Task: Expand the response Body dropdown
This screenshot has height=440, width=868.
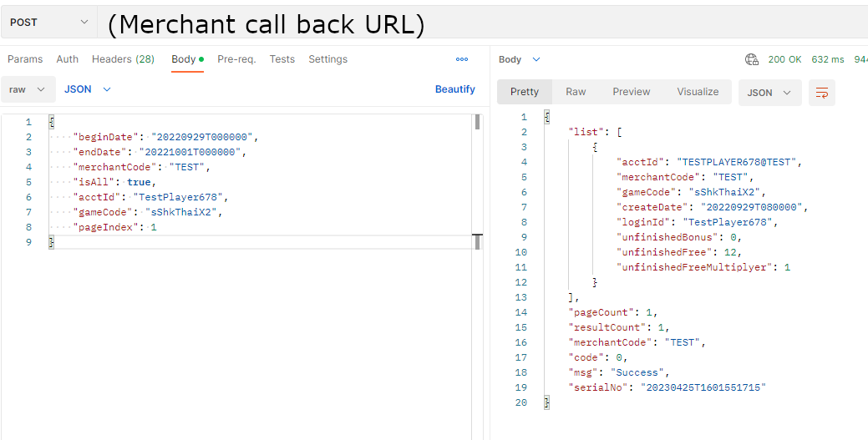Action: point(520,59)
